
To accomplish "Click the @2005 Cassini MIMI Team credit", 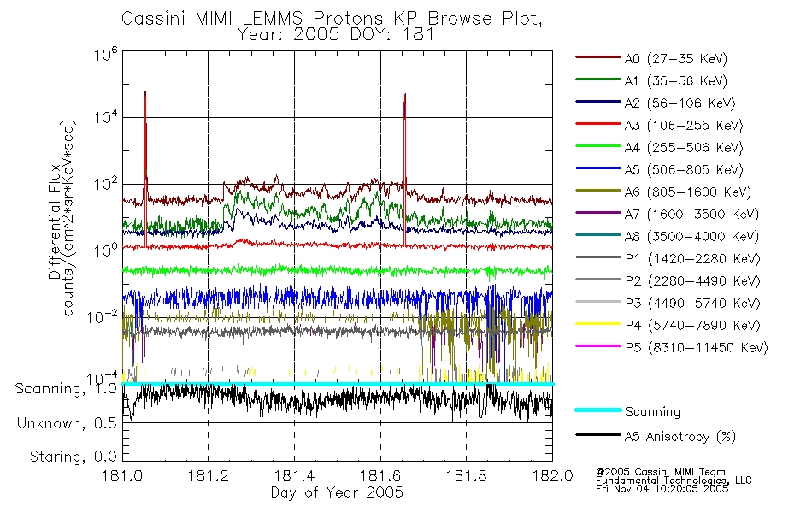I will 660,472.
